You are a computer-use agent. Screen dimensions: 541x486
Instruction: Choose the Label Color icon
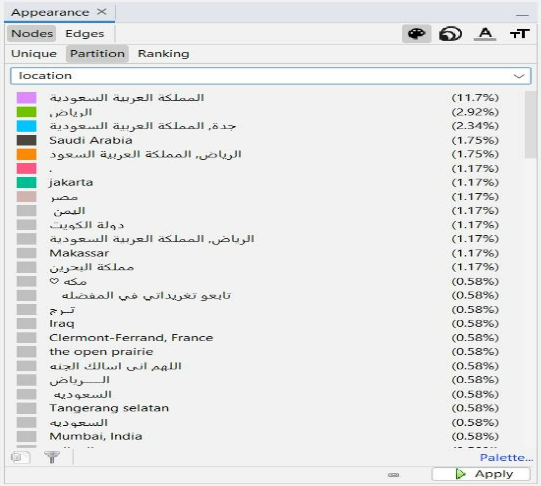[485, 34]
